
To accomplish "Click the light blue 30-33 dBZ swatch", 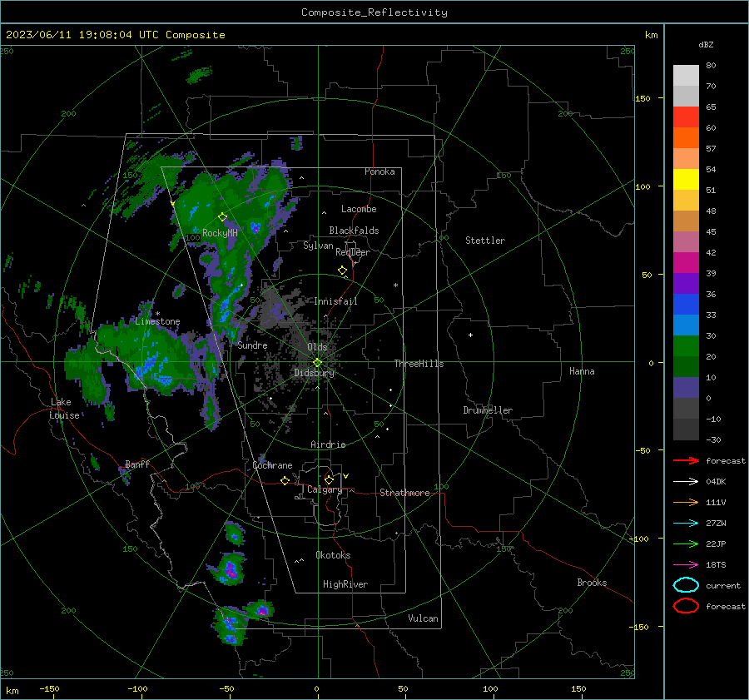I will (x=686, y=325).
